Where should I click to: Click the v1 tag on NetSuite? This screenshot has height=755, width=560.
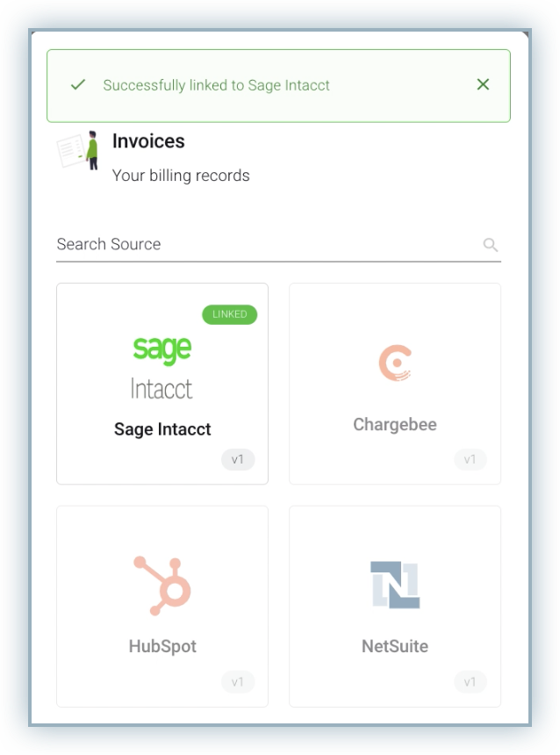(x=470, y=682)
